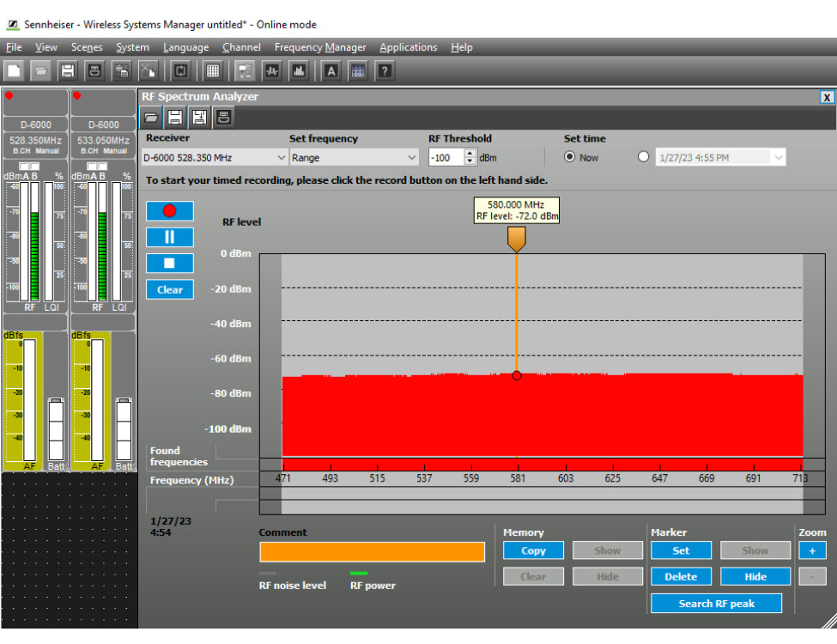Open the help question mark icon
This screenshot has height=644, width=837.
pyautogui.click(x=385, y=70)
